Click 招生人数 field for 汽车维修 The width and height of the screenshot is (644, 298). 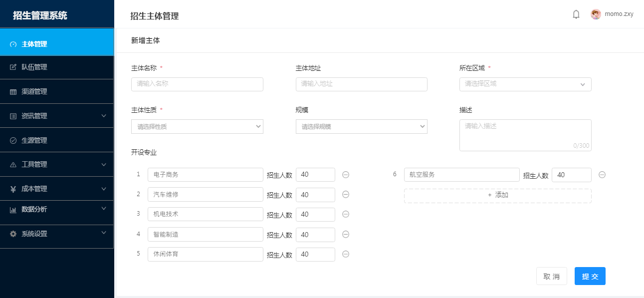click(315, 195)
